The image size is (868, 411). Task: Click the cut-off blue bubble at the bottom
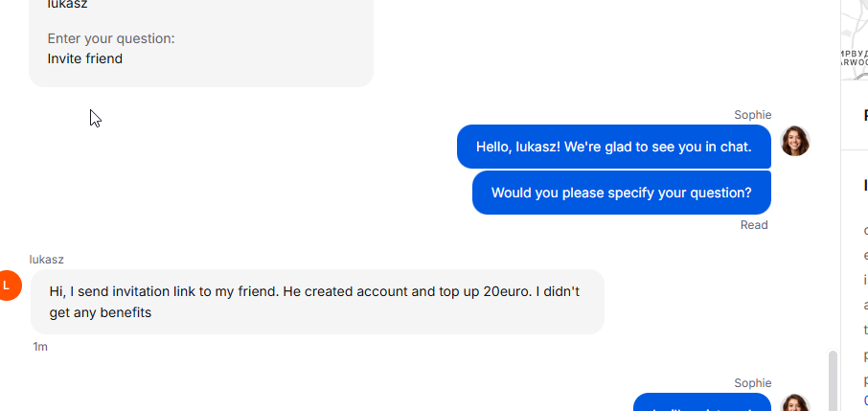tap(702, 402)
